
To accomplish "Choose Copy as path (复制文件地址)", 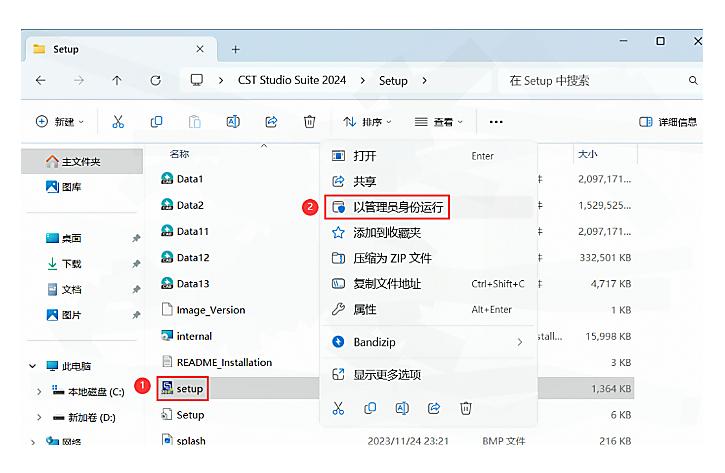I will (x=428, y=283).
